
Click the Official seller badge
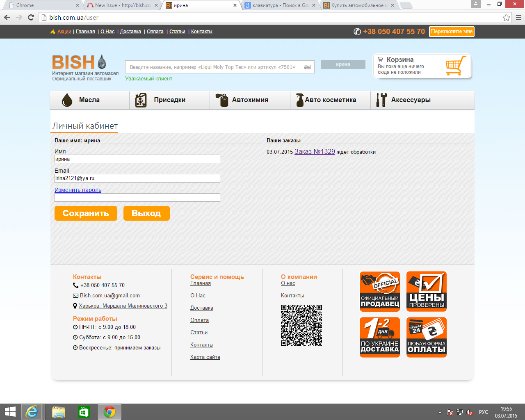pos(379,291)
